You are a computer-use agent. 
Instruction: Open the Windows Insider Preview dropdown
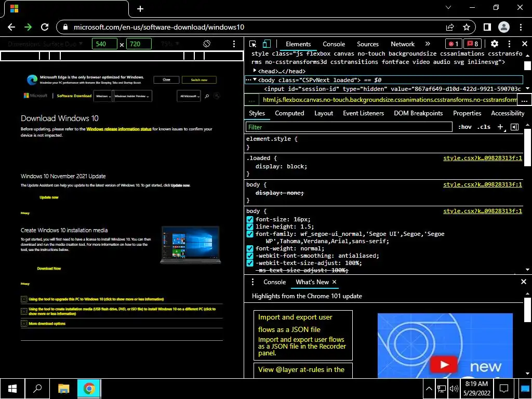pyautogui.click(x=132, y=96)
